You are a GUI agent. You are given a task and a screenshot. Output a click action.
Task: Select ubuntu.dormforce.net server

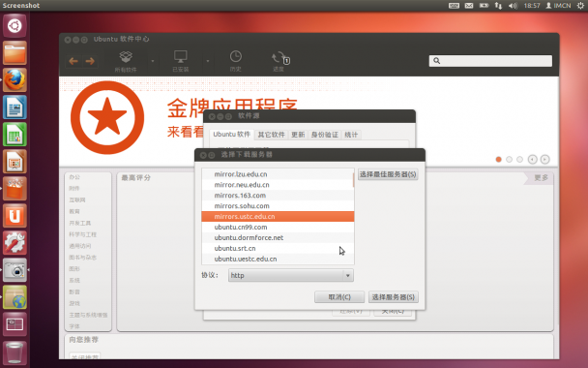[x=278, y=237]
